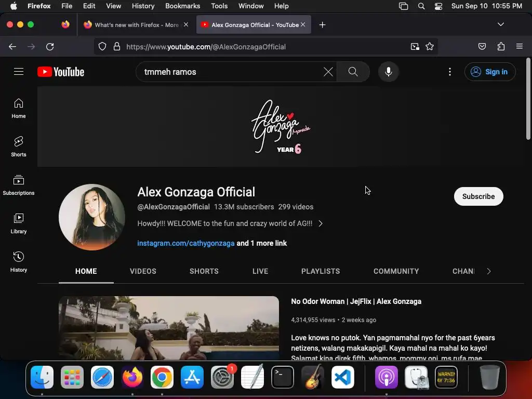Open YouTube settings three-dot menu
Screen dimensions: 532x399
point(450,72)
